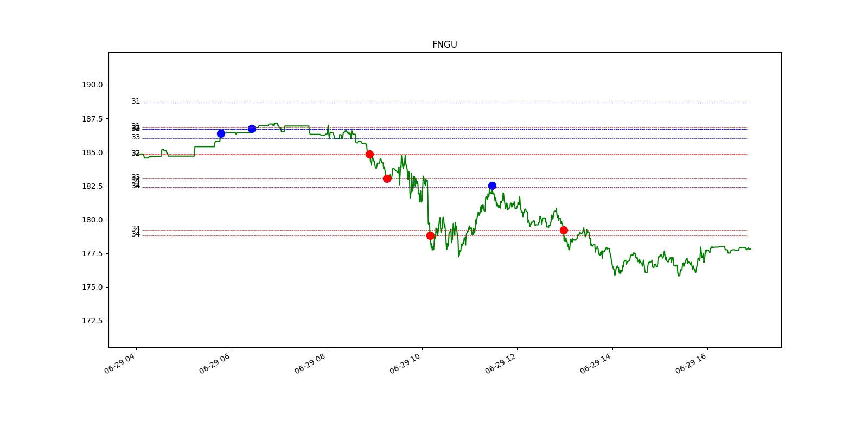
Task: Click the 187.5 y-axis label
Action: tap(92, 119)
